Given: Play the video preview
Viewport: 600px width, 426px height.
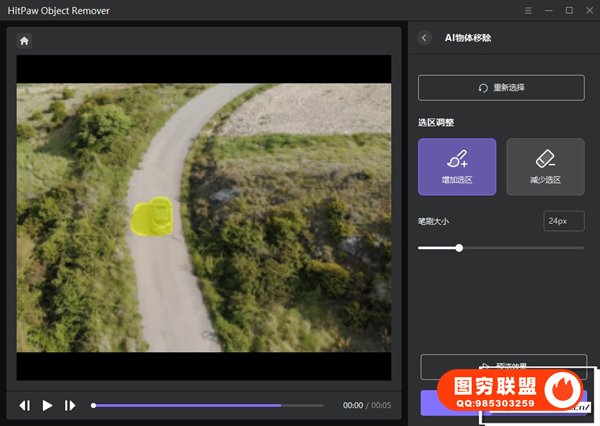Looking at the screenshot, I should point(47,405).
